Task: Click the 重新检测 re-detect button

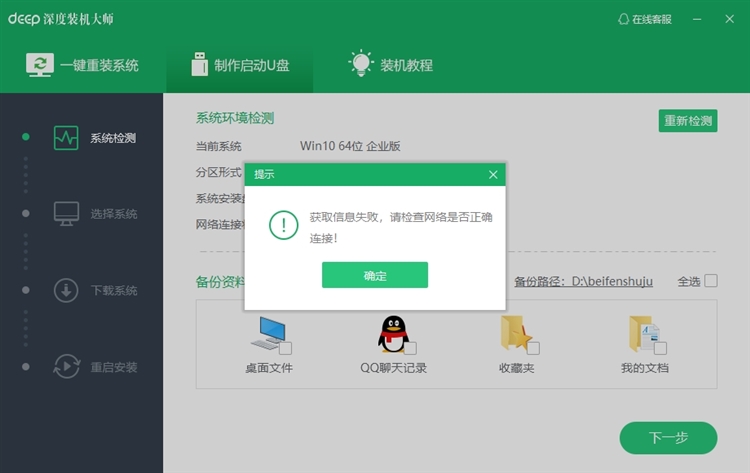Action: [x=687, y=121]
